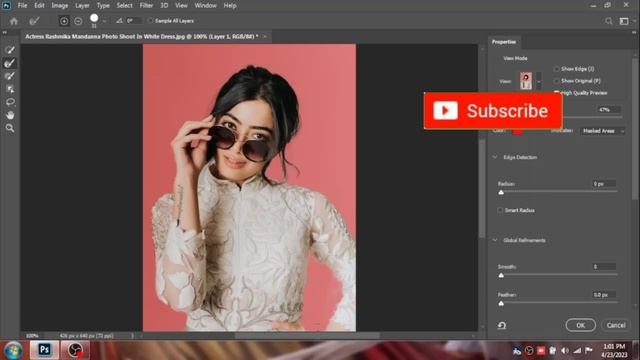The image size is (640, 360).
Task: Open the Image menu
Action: coord(60,6)
